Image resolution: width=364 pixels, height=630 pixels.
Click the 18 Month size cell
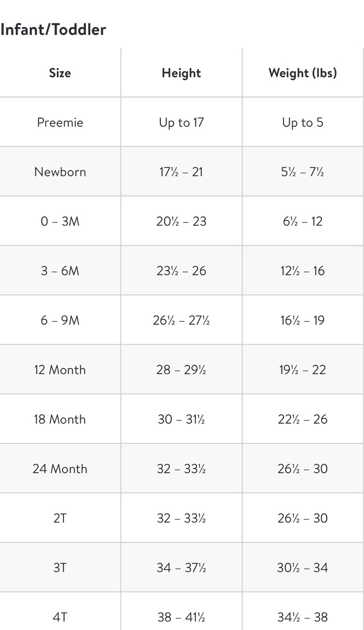pyautogui.click(x=60, y=419)
